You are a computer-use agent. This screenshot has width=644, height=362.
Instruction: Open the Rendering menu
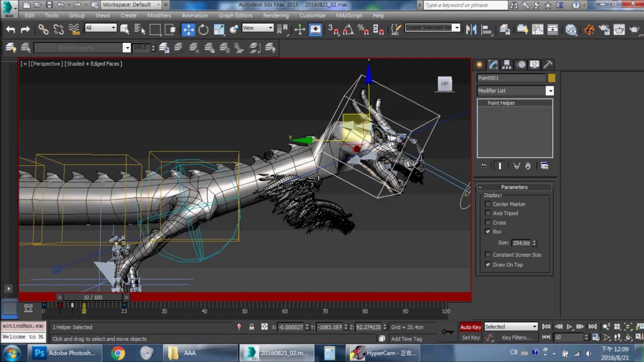[276, 16]
